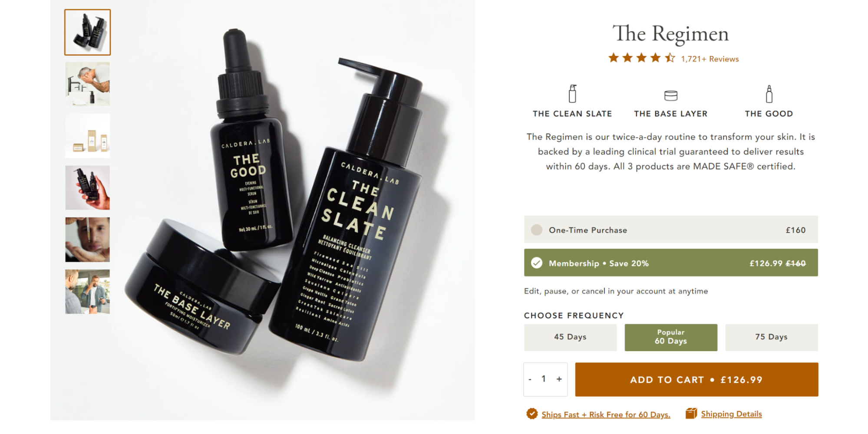The image size is (868, 434).
Task: Click The Base Layer jar icon
Action: [671, 95]
